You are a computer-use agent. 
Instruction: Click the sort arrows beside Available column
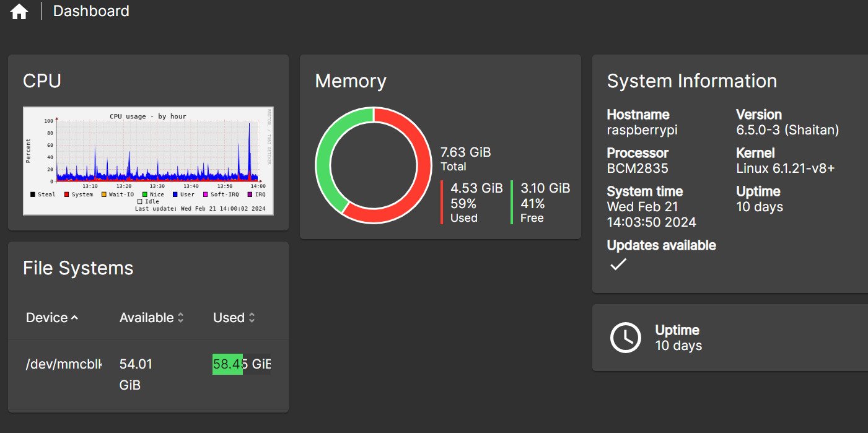(180, 318)
